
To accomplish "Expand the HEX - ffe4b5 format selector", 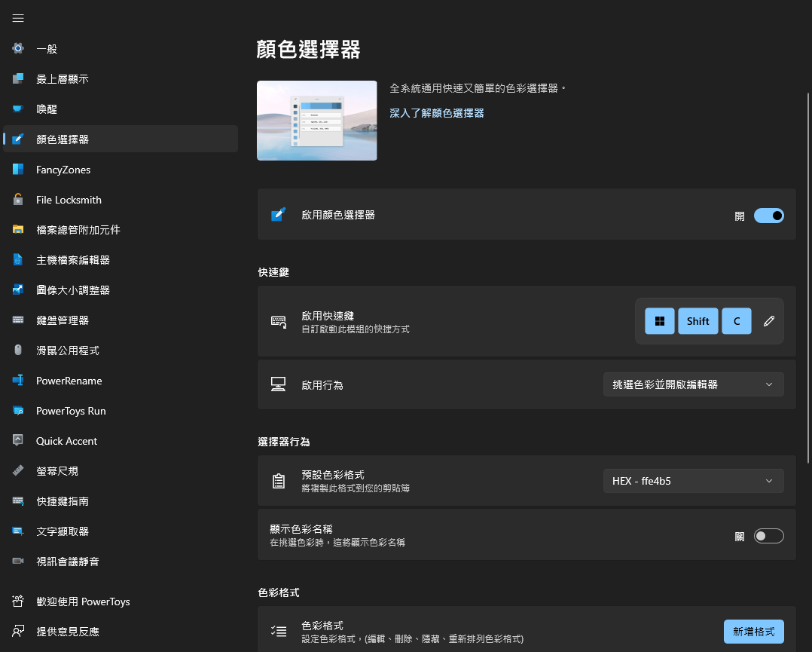I will [x=692, y=480].
